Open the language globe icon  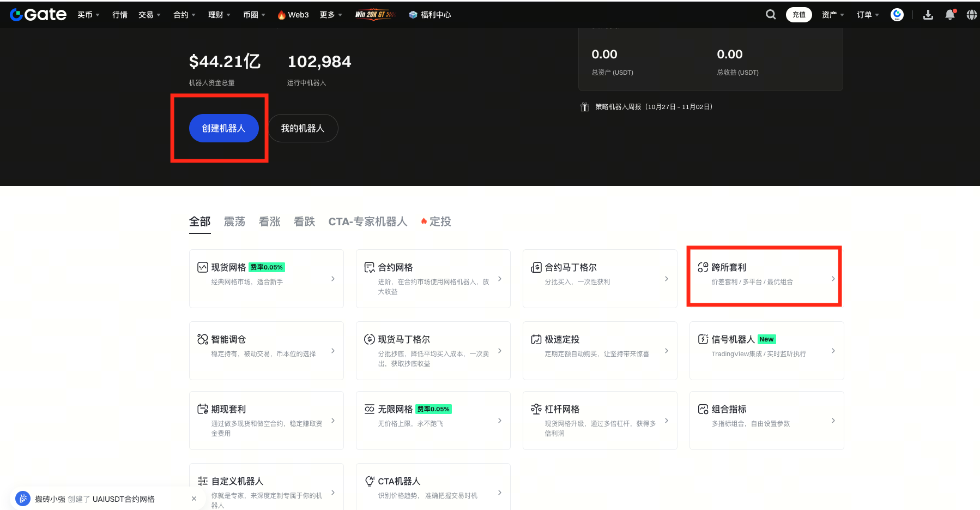click(x=971, y=15)
